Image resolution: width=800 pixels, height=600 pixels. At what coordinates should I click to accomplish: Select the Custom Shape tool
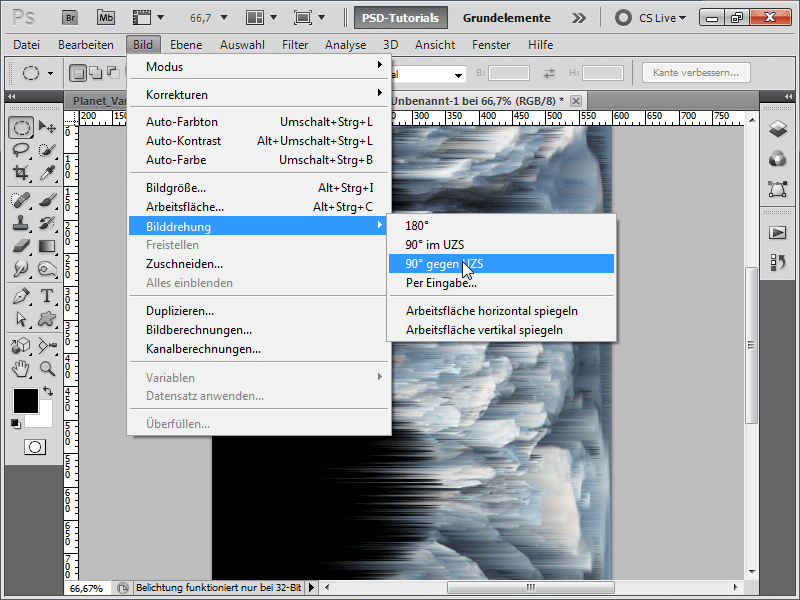click(x=47, y=319)
